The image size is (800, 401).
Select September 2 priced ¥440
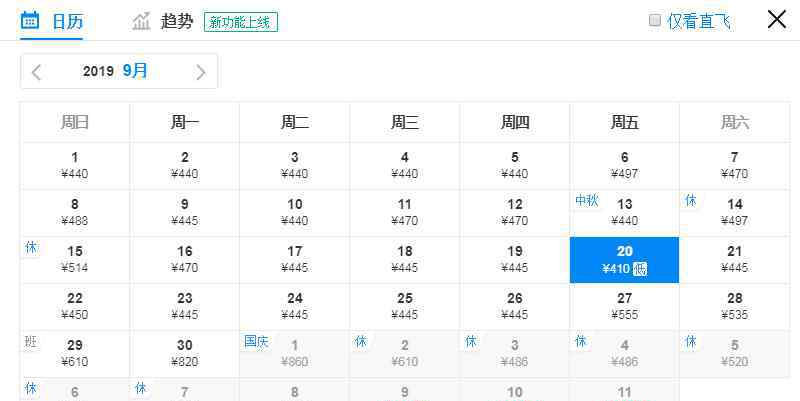[x=185, y=166]
